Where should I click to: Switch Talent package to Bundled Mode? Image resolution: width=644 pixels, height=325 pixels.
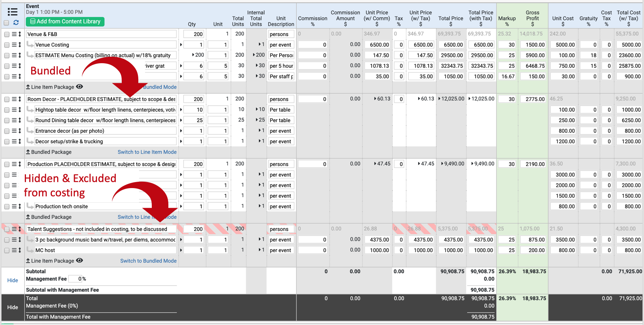click(148, 261)
